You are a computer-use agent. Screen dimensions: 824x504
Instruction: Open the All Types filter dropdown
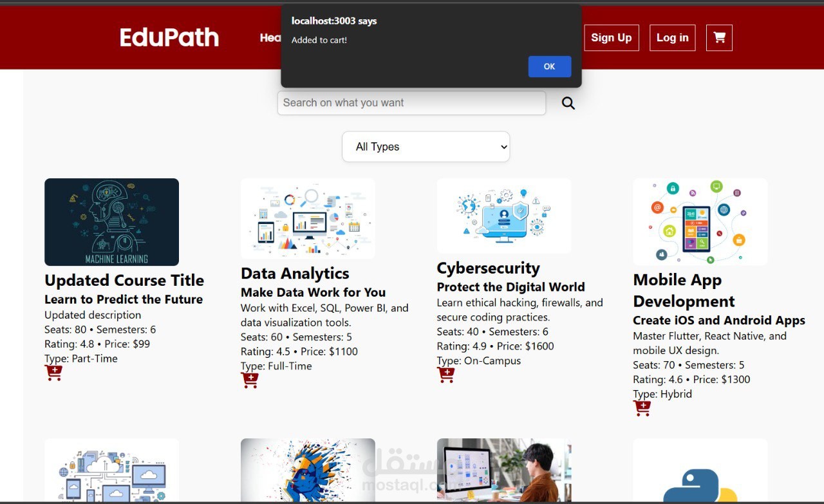426,147
